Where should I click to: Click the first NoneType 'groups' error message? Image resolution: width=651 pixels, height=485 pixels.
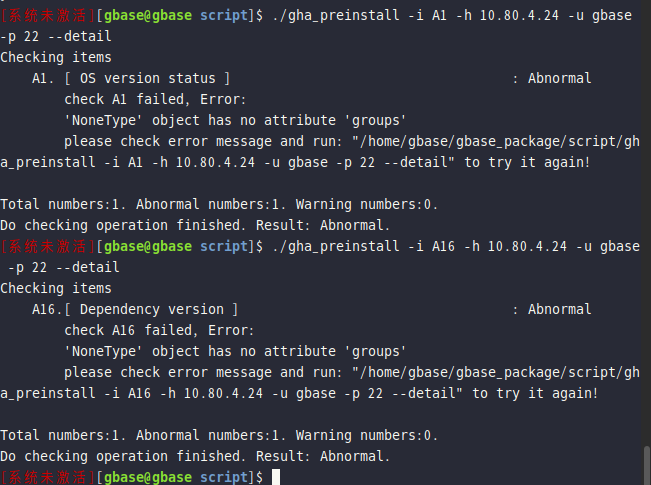click(x=235, y=120)
